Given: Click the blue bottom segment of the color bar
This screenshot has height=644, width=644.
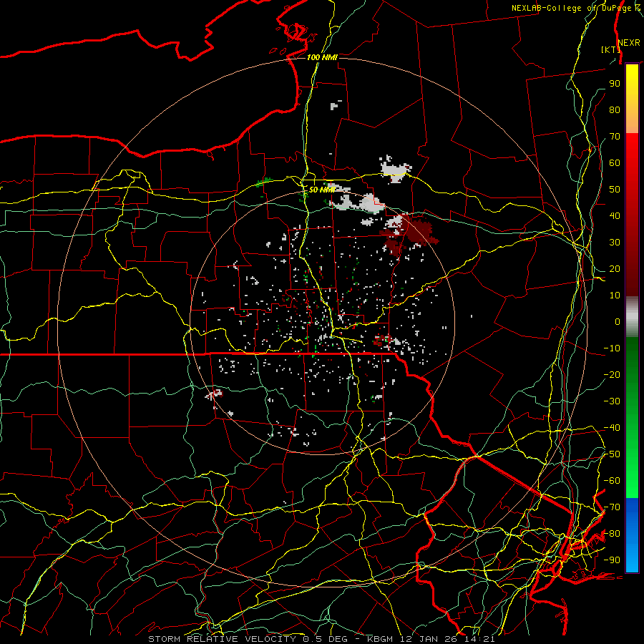Looking at the screenshot, I should pos(632,535).
